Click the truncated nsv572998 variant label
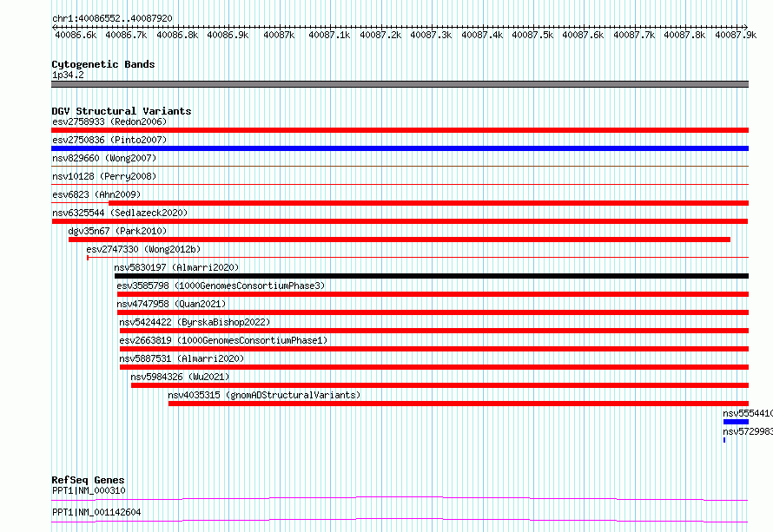The height and width of the screenshot is (532, 773). [x=748, y=431]
